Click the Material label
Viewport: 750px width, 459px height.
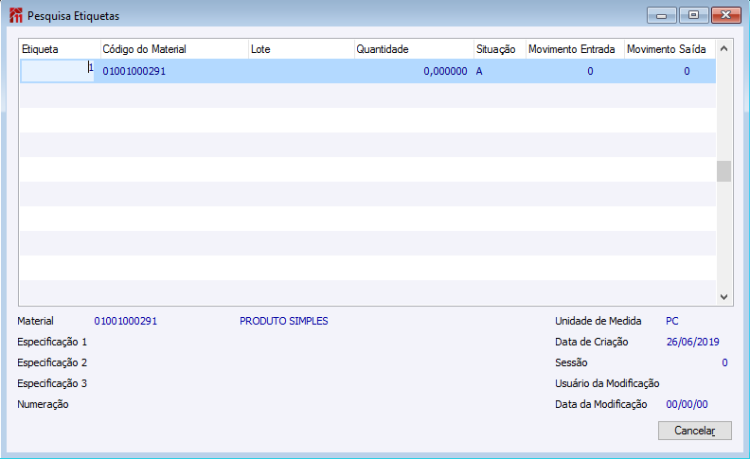(35, 321)
